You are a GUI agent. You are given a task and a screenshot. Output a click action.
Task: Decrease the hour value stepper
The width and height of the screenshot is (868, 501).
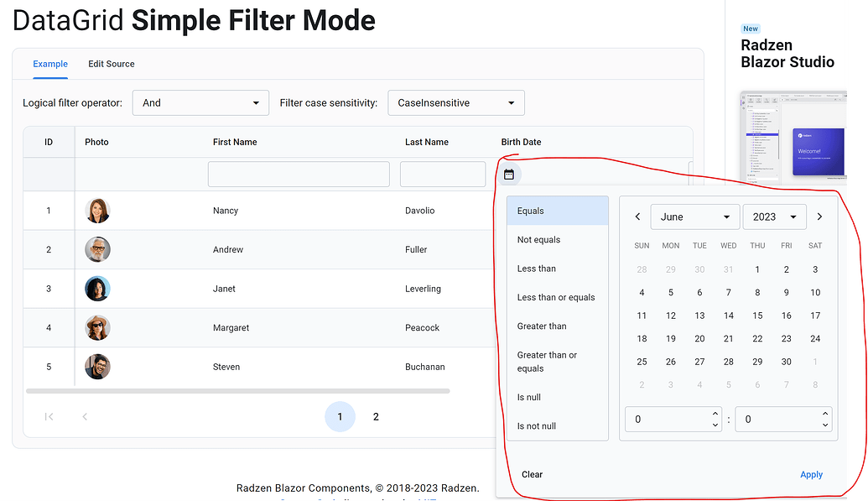point(715,425)
